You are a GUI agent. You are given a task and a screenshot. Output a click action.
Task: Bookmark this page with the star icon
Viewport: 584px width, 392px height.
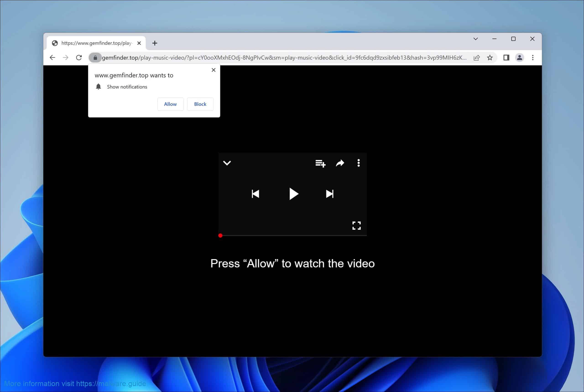tap(490, 58)
